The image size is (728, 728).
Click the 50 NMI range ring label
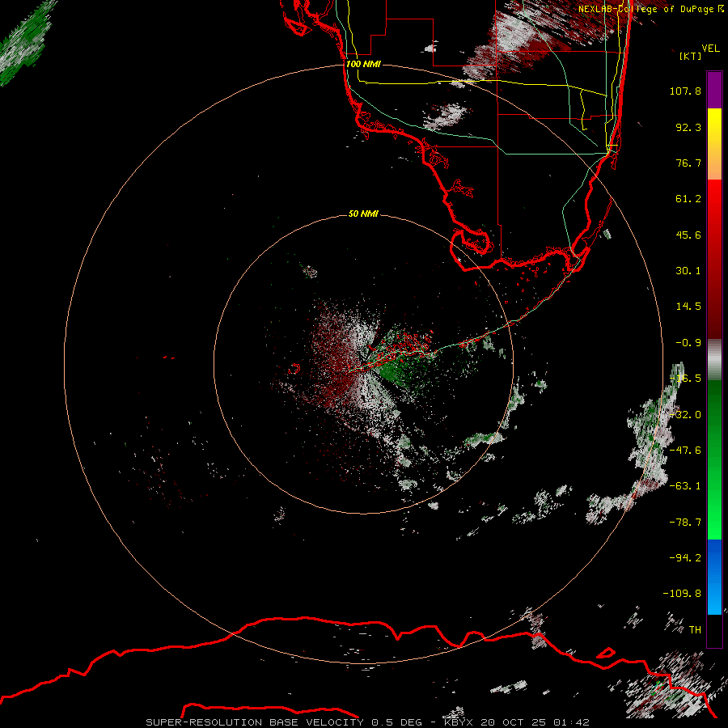point(363,214)
